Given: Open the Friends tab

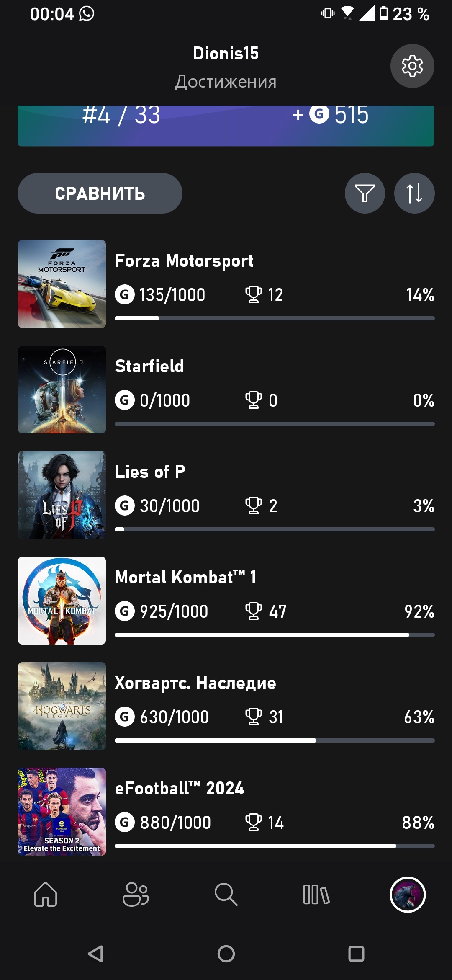Looking at the screenshot, I should [136, 894].
